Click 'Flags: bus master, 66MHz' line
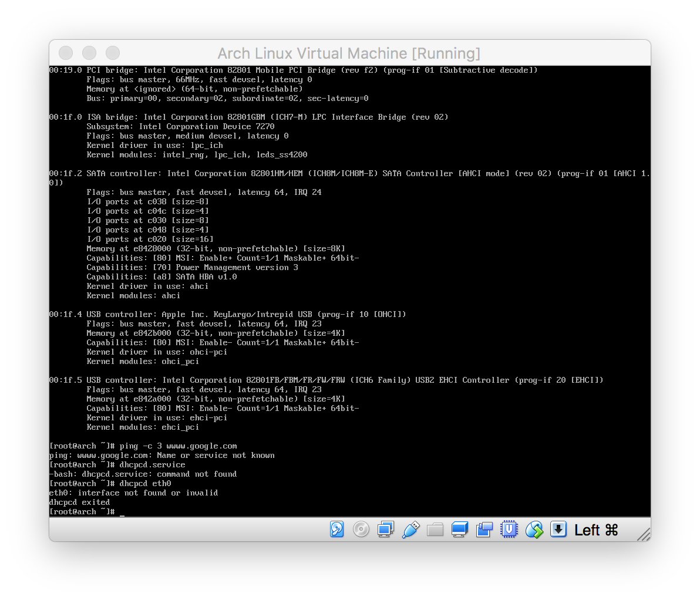This screenshot has height=600, width=700. (x=200, y=79)
